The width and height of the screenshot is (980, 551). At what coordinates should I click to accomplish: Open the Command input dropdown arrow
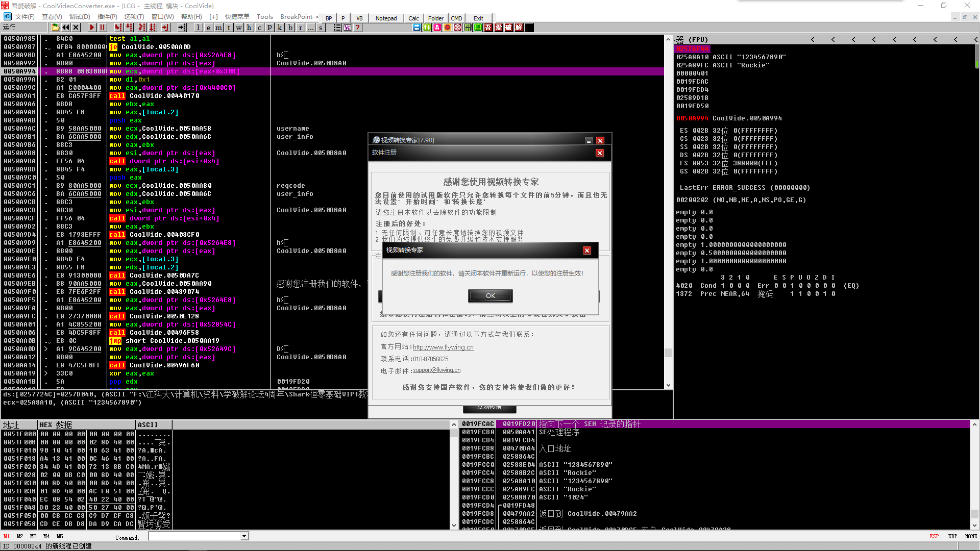click(244, 536)
